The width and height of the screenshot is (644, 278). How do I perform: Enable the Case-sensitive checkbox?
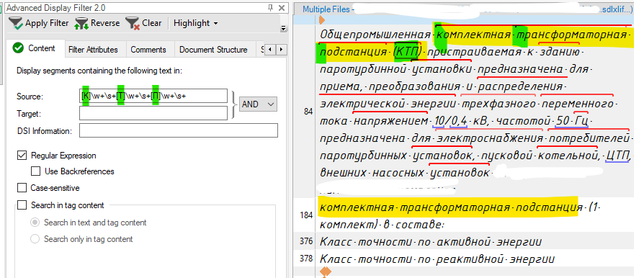click(22, 188)
